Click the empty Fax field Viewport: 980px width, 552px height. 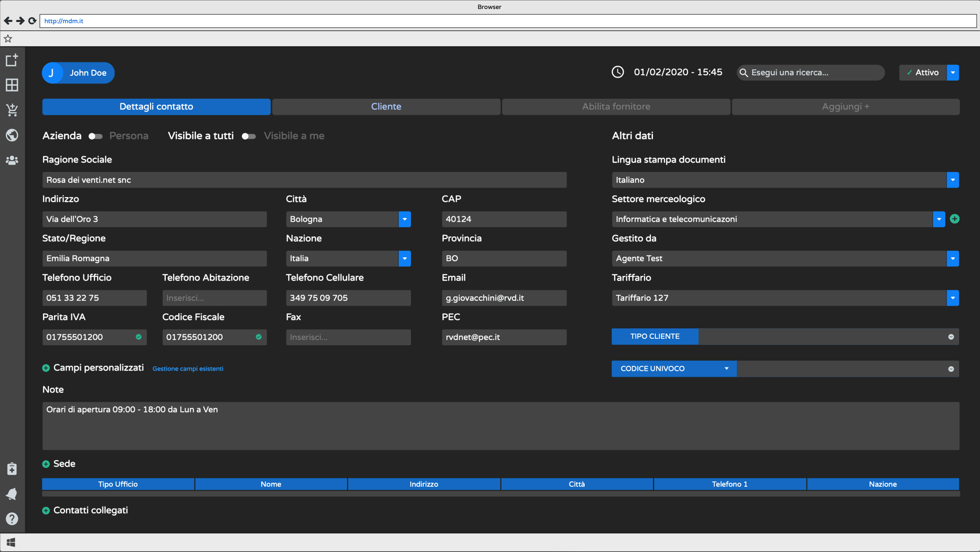(348, 337)
